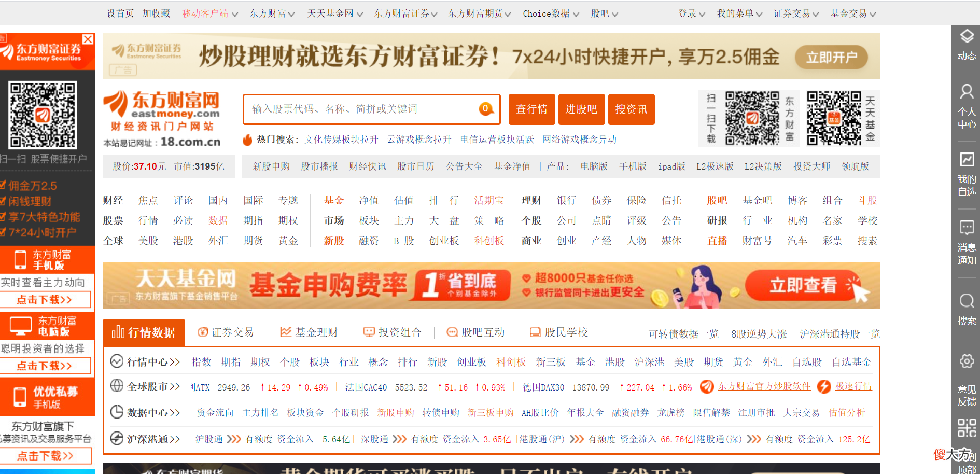
Task: Open 消息通知 message icon
Action: pos(967,228)
